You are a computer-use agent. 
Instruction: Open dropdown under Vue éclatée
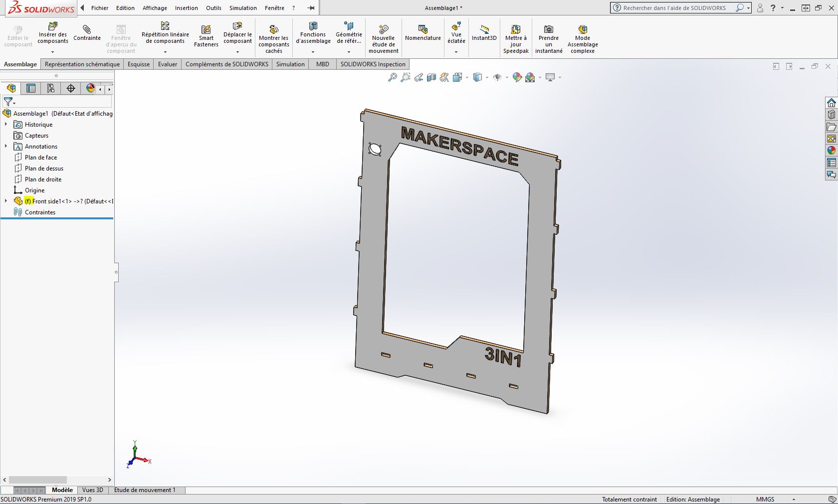coord(456,51)
